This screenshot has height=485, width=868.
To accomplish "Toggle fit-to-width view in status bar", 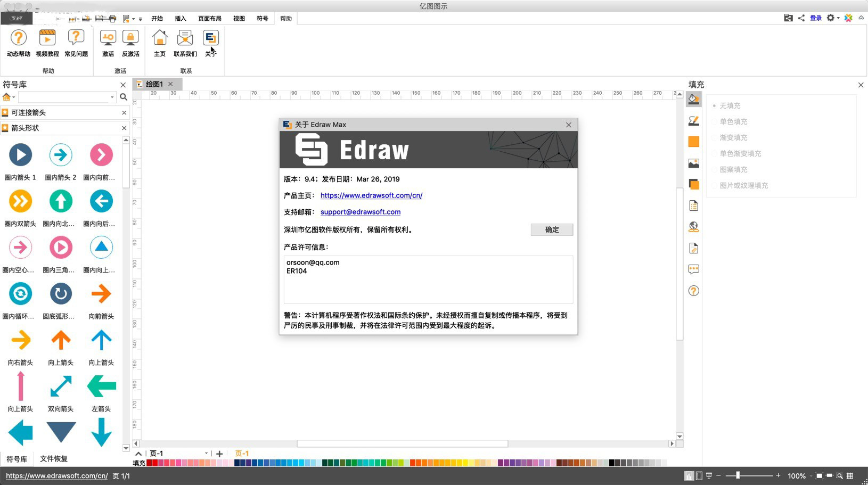I will [829, 475].
